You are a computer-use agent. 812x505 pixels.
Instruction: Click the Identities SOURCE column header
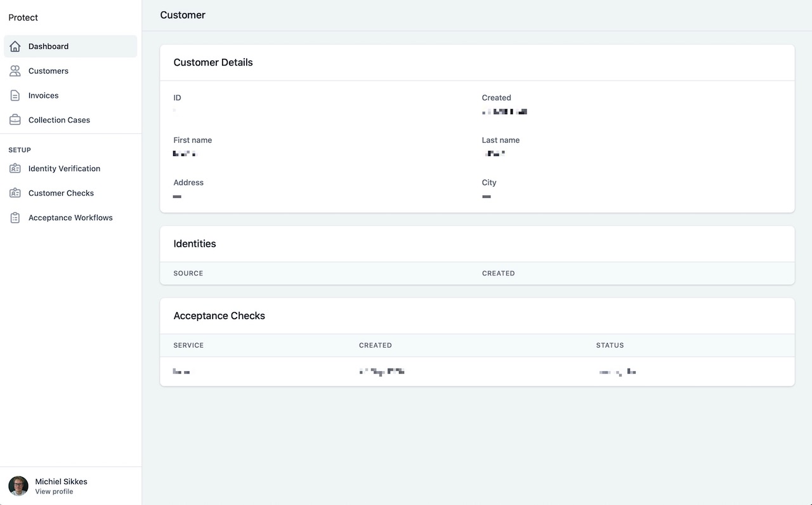pyautogui.click(x=188, y=273)
